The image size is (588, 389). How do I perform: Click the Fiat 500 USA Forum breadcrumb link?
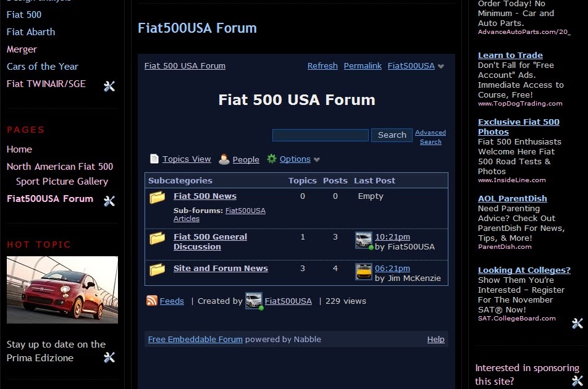pos(185,66)
